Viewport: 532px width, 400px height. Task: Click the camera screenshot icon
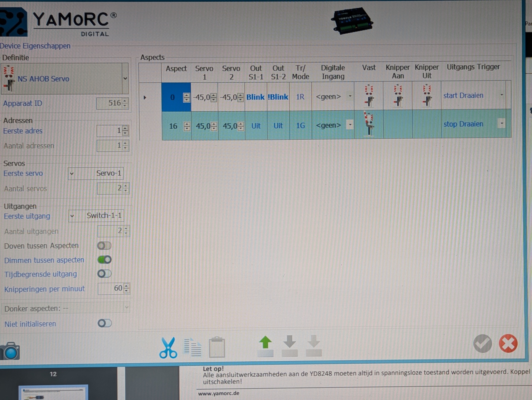10,351
